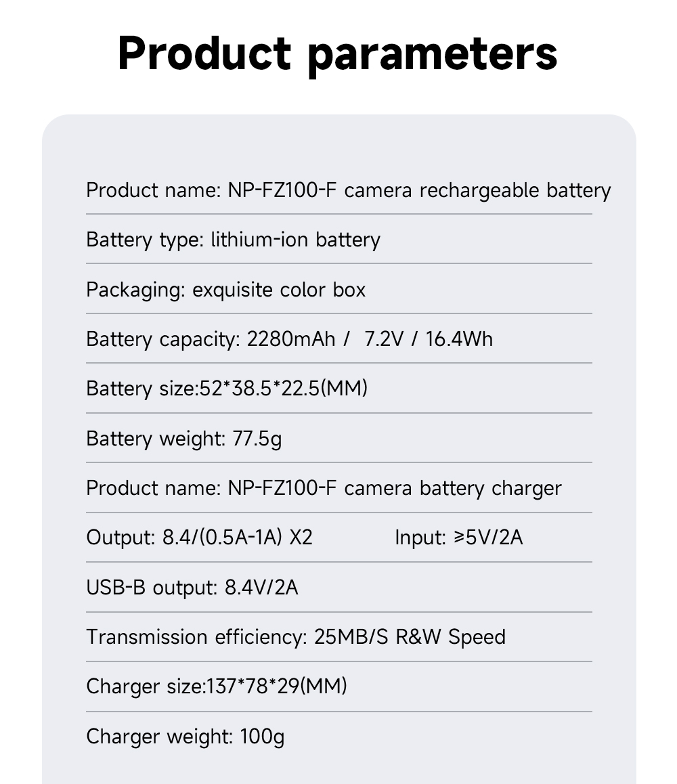Click the "52*38.5*22.5(MM)" battery dimensions value
Image resolution: width=677 pixels, height=784 pixels.
284,389
